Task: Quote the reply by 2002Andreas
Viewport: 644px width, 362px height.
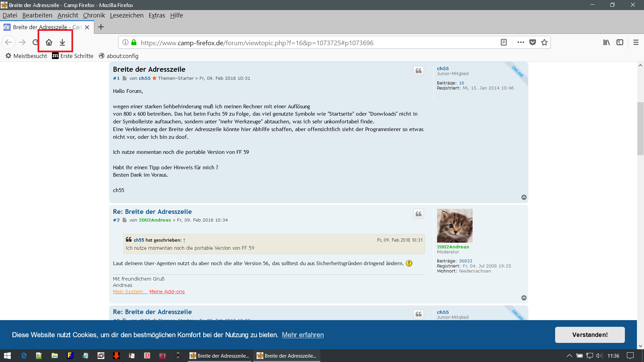Action: click(419, 214)
